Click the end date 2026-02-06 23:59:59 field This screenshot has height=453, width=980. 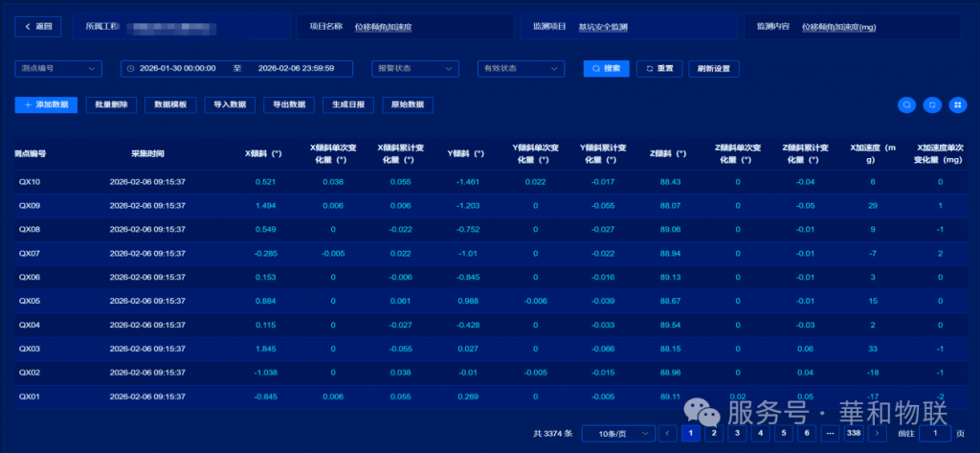(x=297, y=68)
